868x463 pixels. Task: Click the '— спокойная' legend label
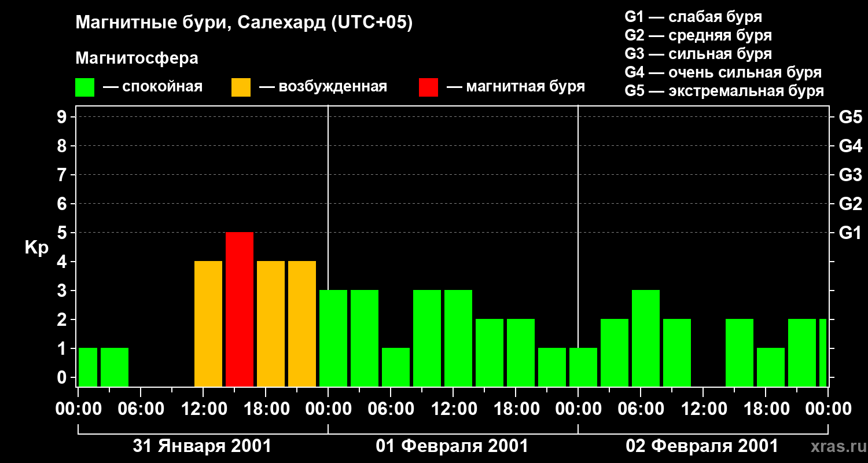pos(153,87)
